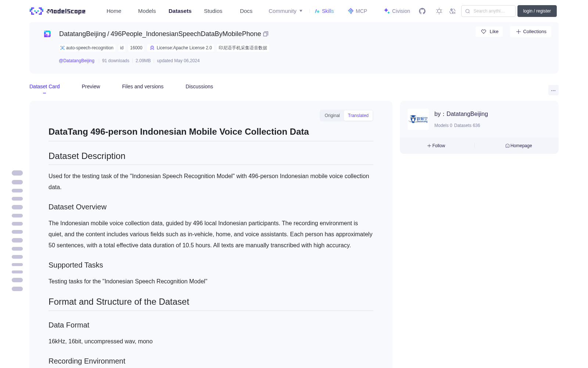Copy dataset name using the copy icon
588x368 pixels.
[x=266, y=34]
